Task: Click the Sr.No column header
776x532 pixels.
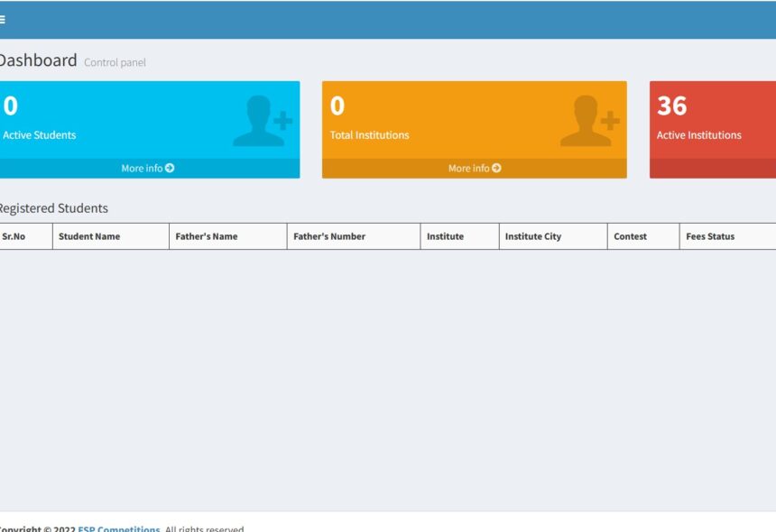Action: click(26, 236)
